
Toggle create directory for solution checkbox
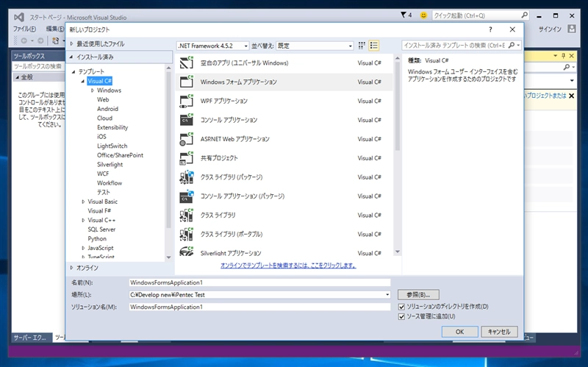click(x=401, y=307)
